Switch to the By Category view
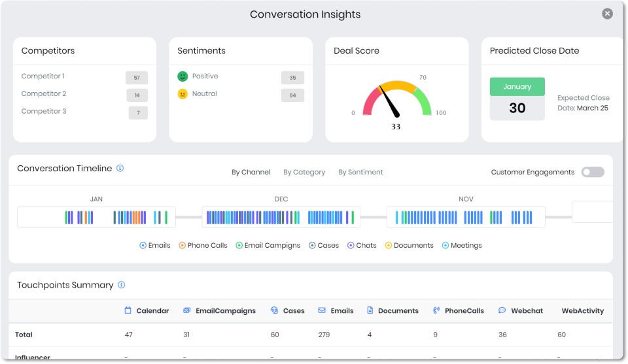The width and height of the screenshot is (628, 364). click(304, 173)
